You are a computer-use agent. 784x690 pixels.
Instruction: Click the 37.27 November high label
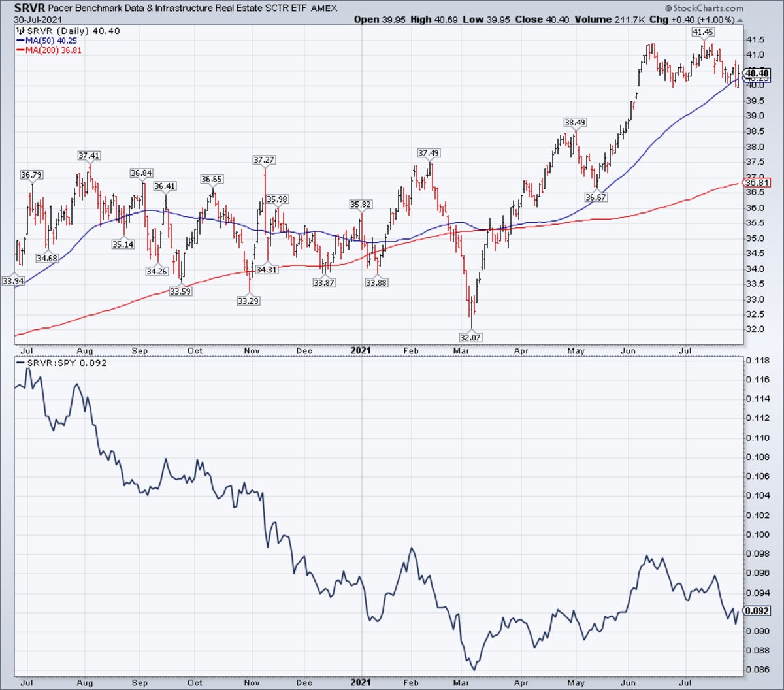tap(264, 159)
